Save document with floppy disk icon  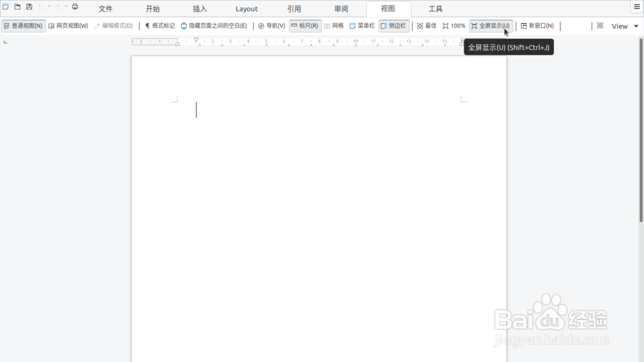[29, 6]
